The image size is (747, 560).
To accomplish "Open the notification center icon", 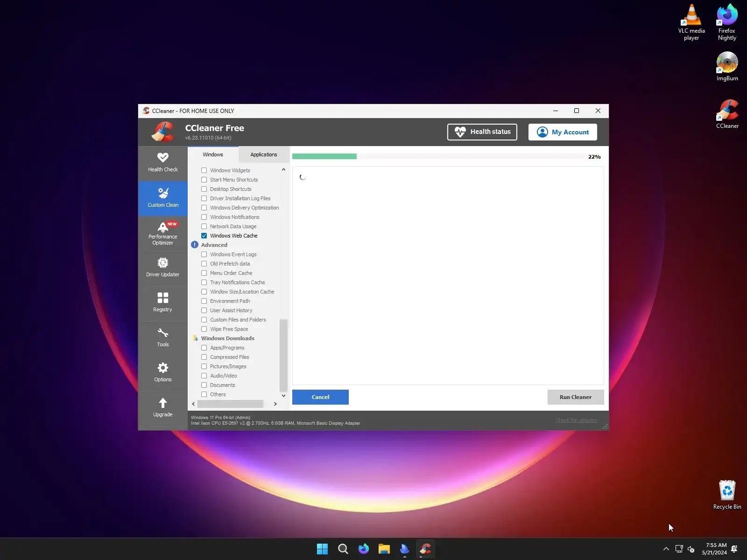I will 734,549.
